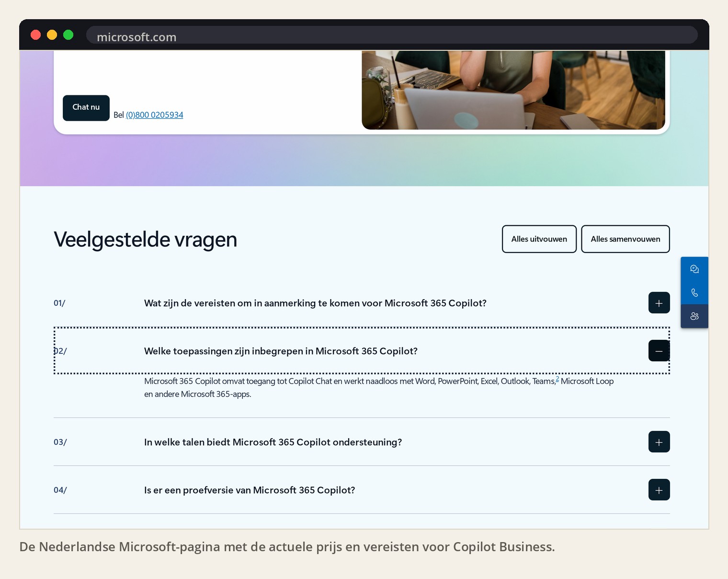Open footnote 2 link after Teams
The height and width of the screenshot is (579, 728).
557,379
